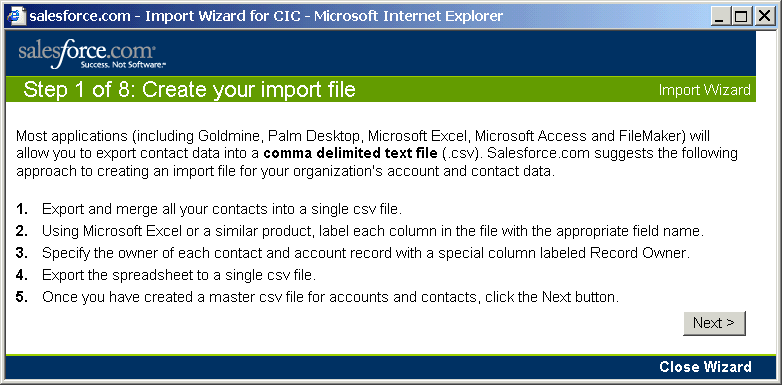
Task: Click the 'Success. Not Software.' tagline
Action: 123,65
